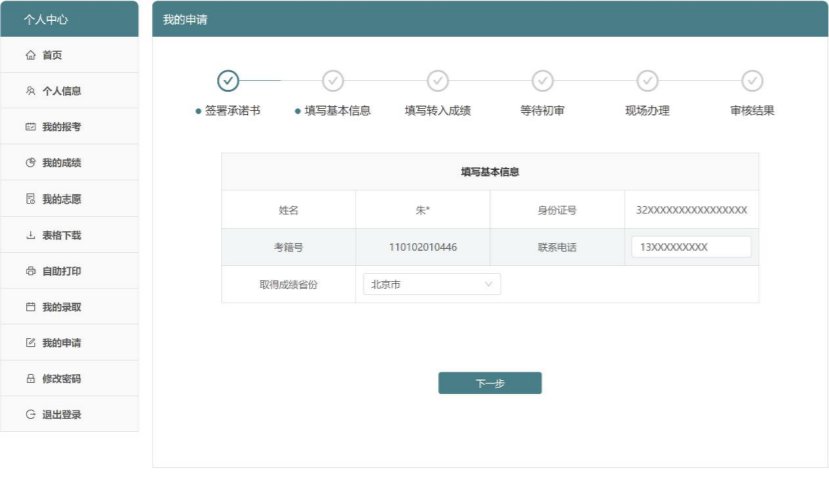This screenshot has width=829, height=496.
Task: Click the home icon beside 首页
Action: (30, 55)
